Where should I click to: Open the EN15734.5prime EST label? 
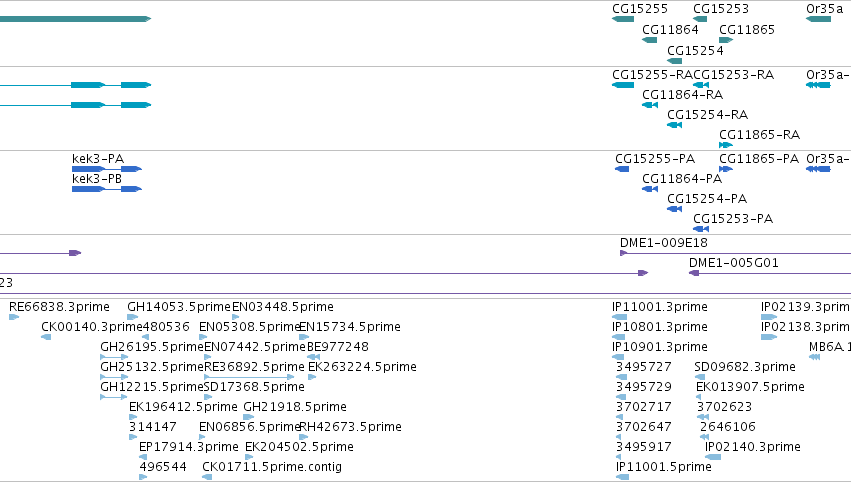point(350,327)
